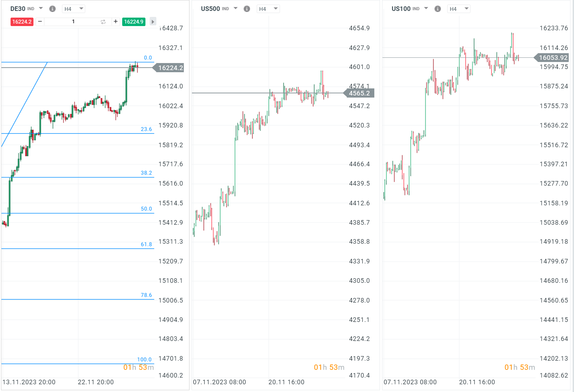Click the red sell price button 16224.2
The image size is (574, 392).
(22, 21)
